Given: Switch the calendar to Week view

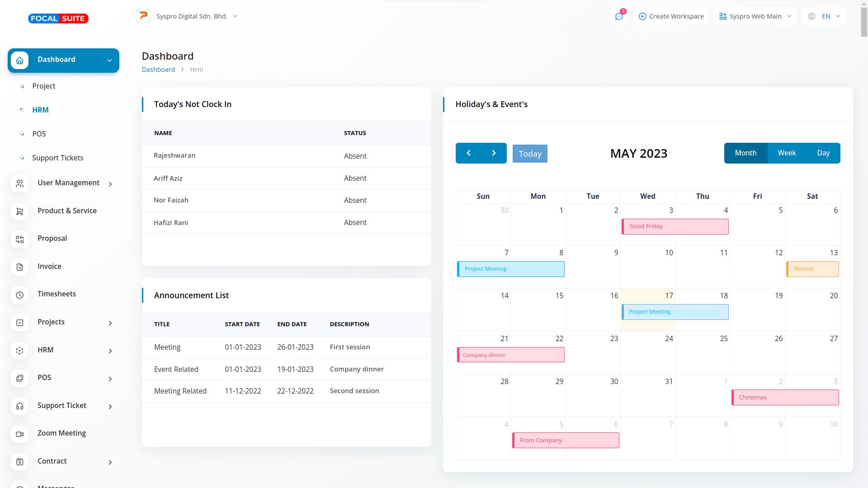Looking at the screenshot, I should 787,153.
